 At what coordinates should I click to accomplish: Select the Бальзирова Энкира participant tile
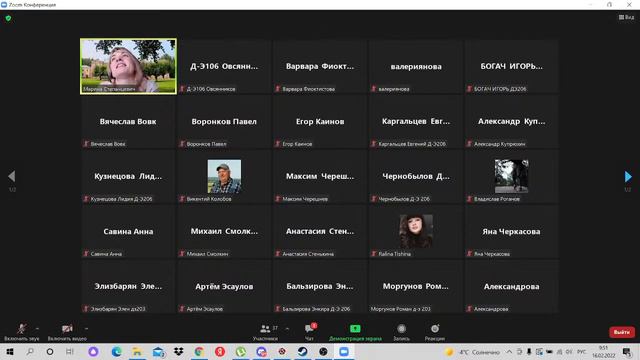[320, 287]
